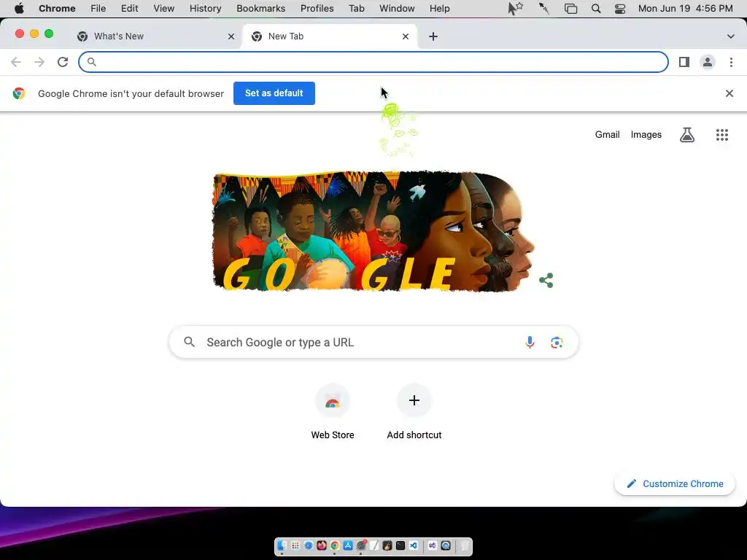The width and height of the screenshot is (747, 560).
Task: Dismiss the default browser notification bar
Action: click(729, 93)
